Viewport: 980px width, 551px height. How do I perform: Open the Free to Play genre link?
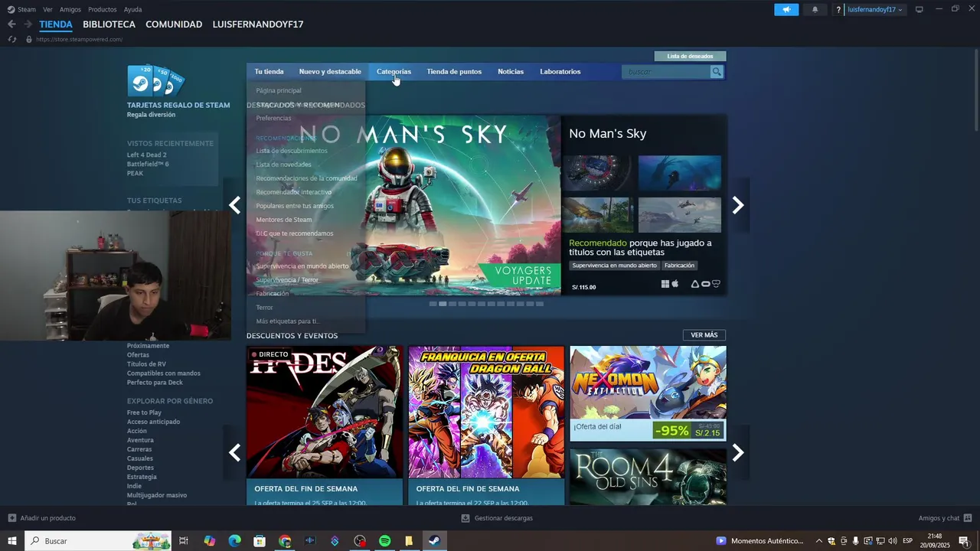144,412
